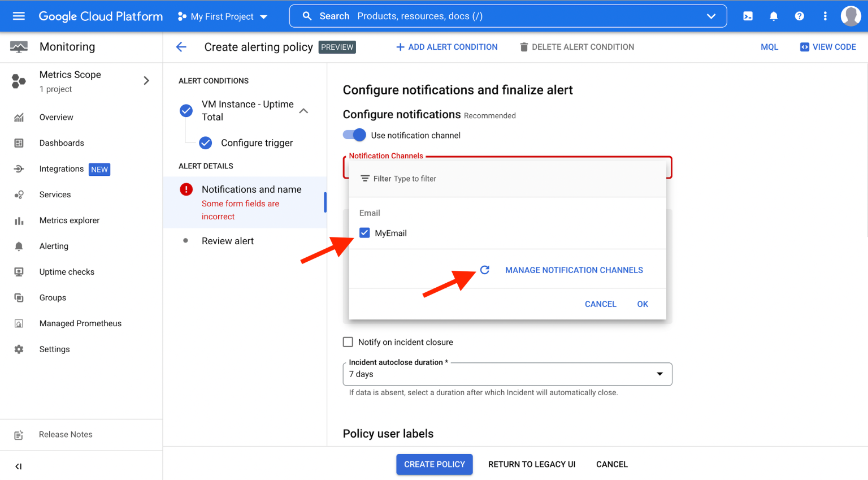Click the Overview chart icon
This screenshot has height=480, width=868.
tap(19, 117)
